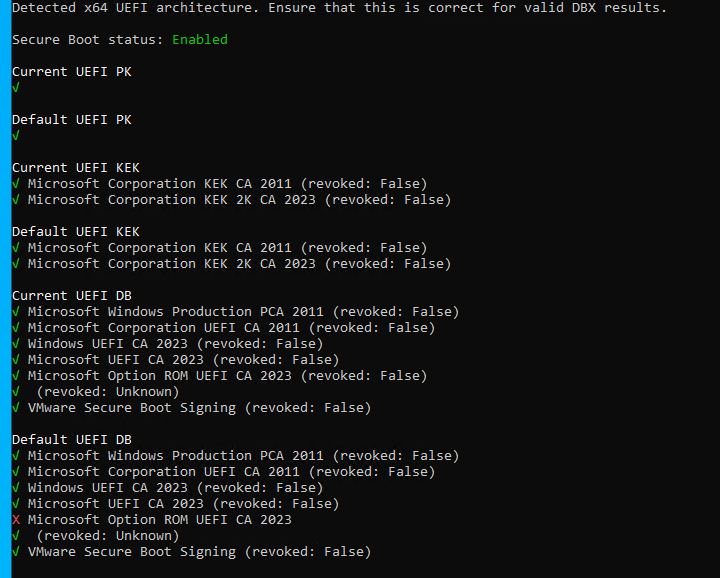Viewport: 720px width, 578px height.
Task: Click the Detected x64 UEFI architecture line
Action: (x=339, y=8)
